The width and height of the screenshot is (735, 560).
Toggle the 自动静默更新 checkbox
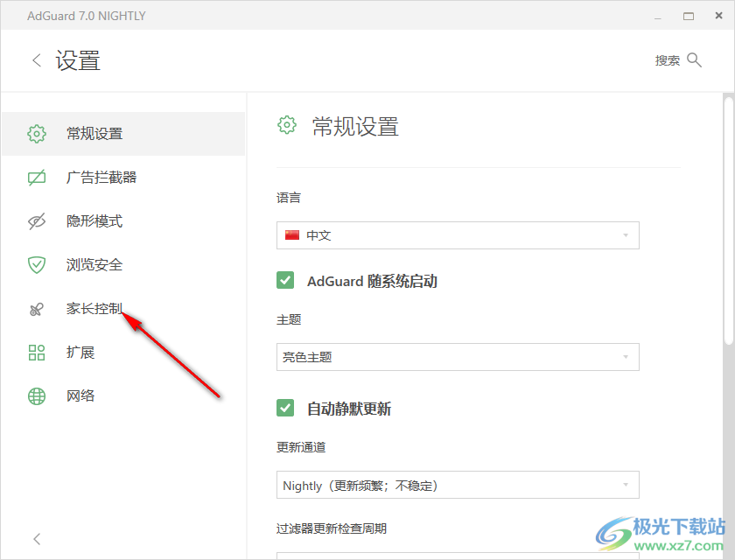pos(285,408)
